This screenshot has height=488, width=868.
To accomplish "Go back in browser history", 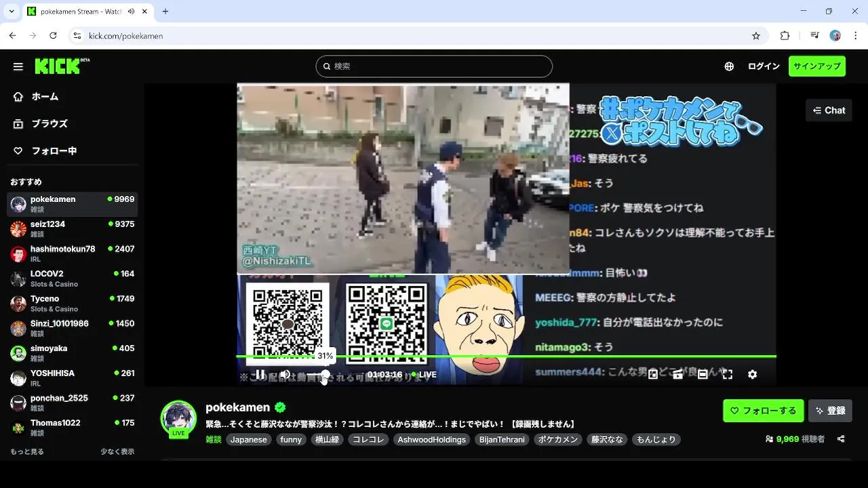I will point(12,36).
